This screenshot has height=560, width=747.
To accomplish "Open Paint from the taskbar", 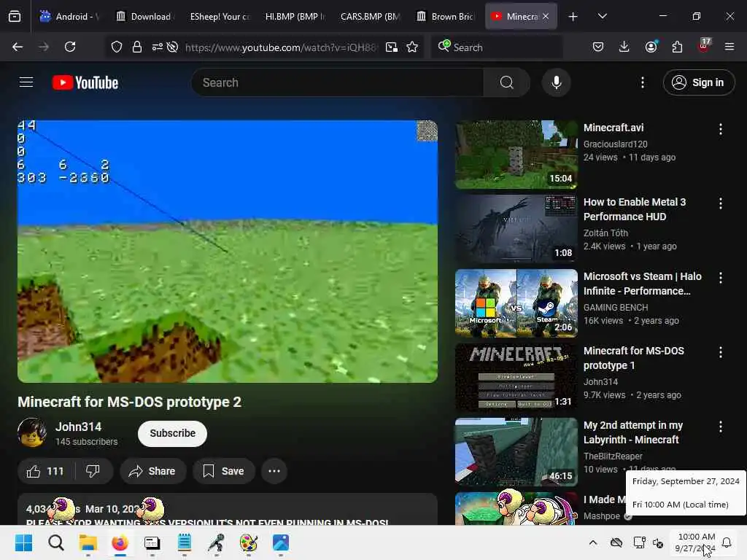I will (x=248, y=542).
